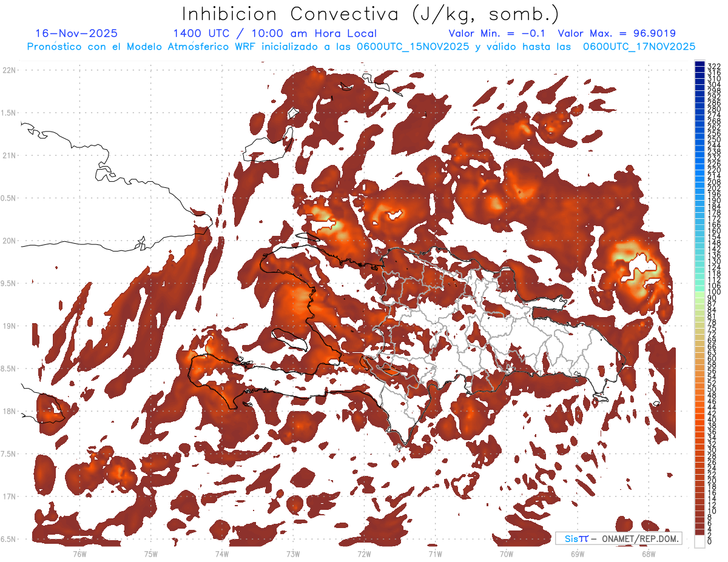Click the dark blue 322 swatch on the color scale
Screen dimensions: 728x562
click(699, 64)
